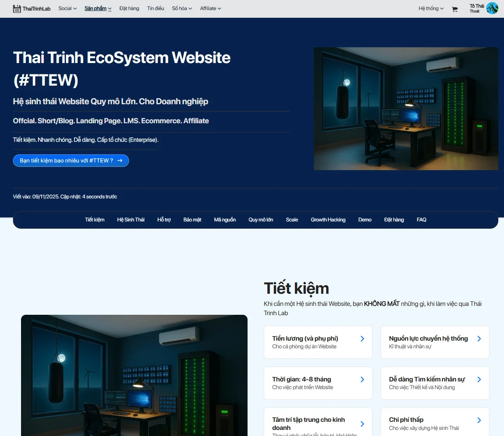
Task: Click chevron on Nguồn lực chuyển hệ thống card
Action: tap(479, 339)
